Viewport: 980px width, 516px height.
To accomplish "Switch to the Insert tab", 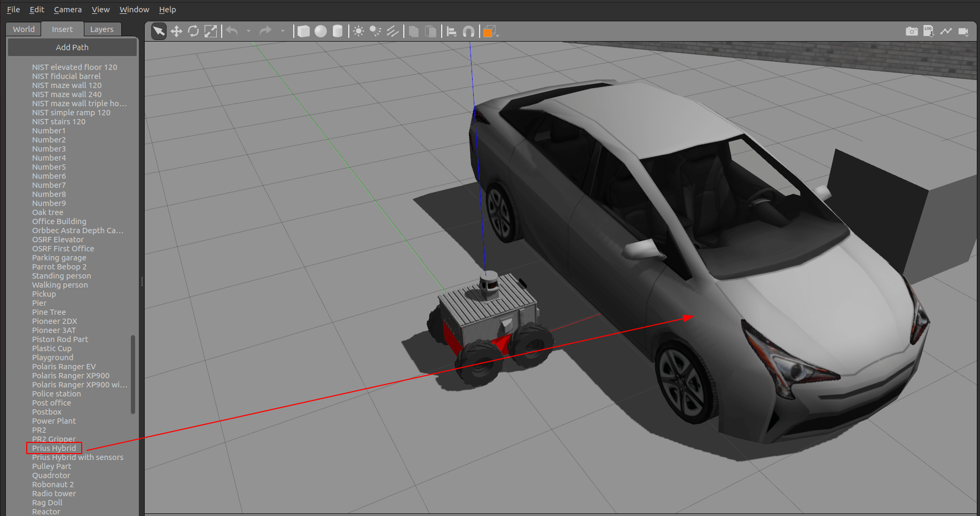I will 62,29.
